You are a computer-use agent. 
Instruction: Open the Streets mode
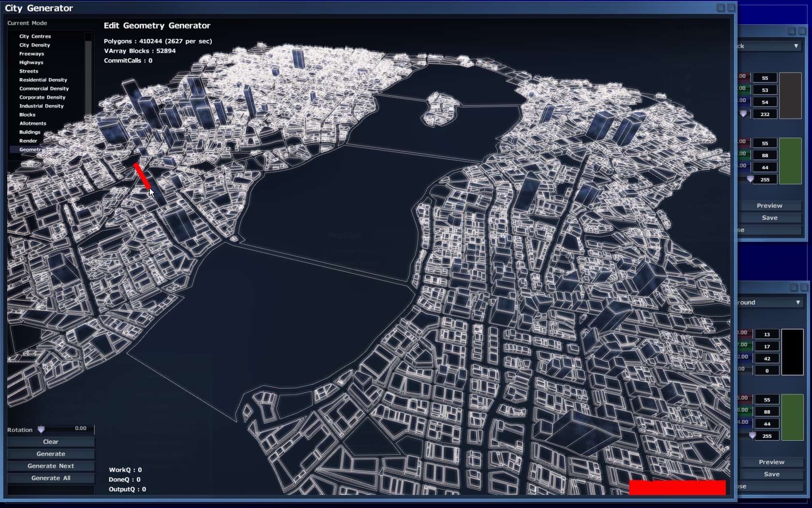pos(29,71)
